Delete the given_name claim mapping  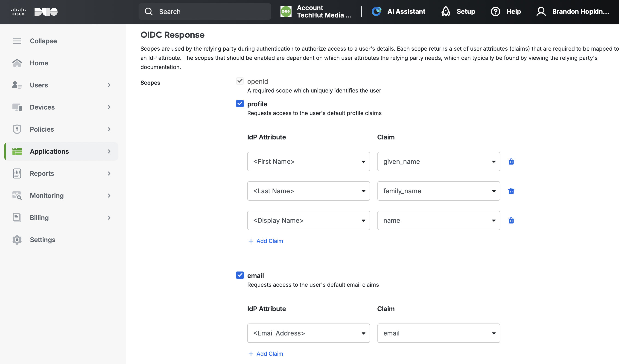click(x=511, y=162)
